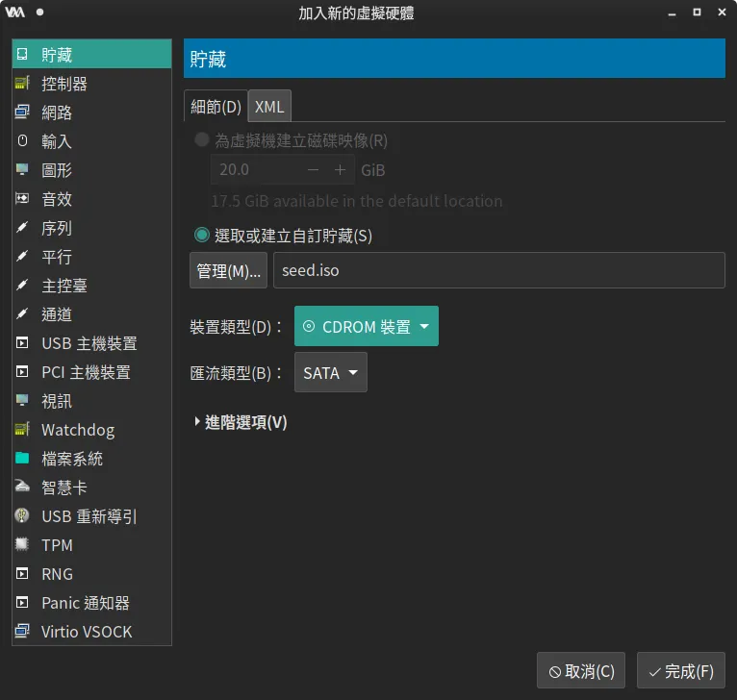Screen dimensions: 737x700
Task: Switch to the 細節 details tab
Action: (216, 107)
